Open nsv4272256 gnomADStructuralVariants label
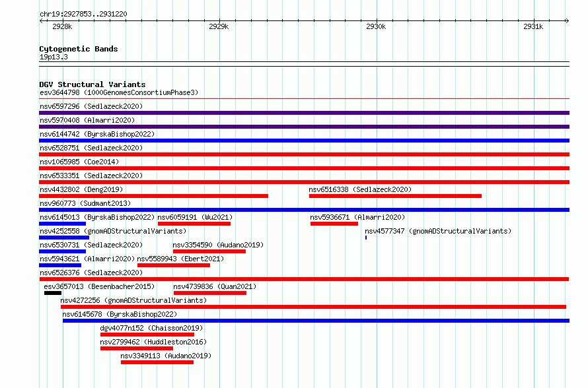The height and width of the screenshot is (388, 588). point(133,300)
